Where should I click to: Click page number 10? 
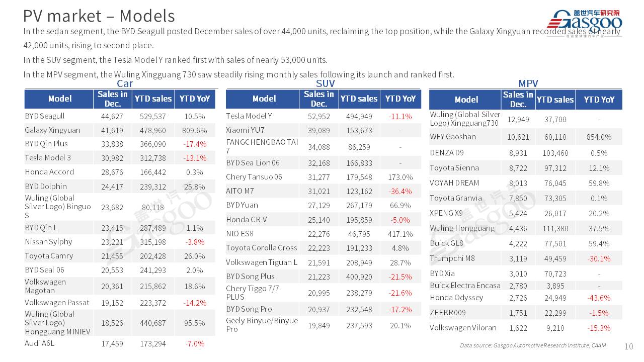[x=628, y=346]
